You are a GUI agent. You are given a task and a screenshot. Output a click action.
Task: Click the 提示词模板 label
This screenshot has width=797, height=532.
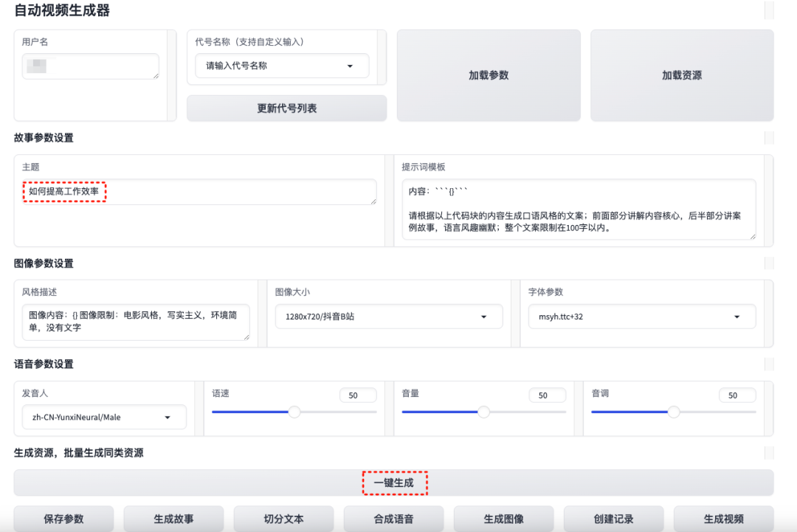click(x=424, y=167)
